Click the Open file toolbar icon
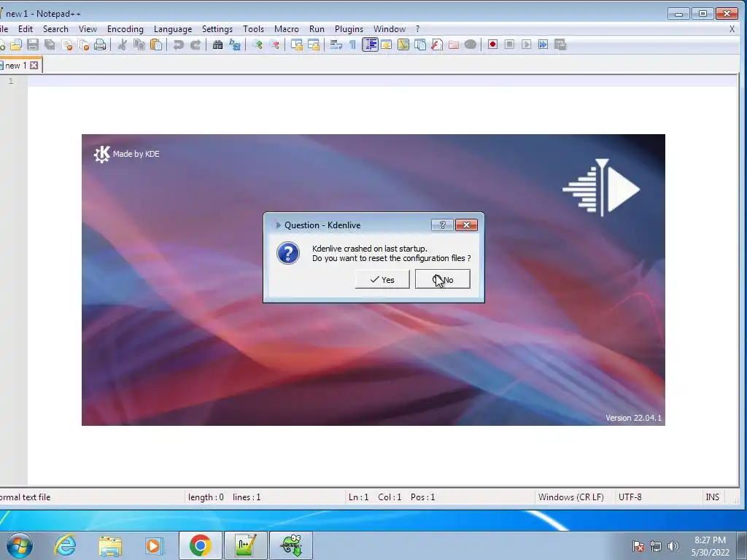Image resolution: width=747 pixels, height=560 pixels. click(x=16, y=44)
